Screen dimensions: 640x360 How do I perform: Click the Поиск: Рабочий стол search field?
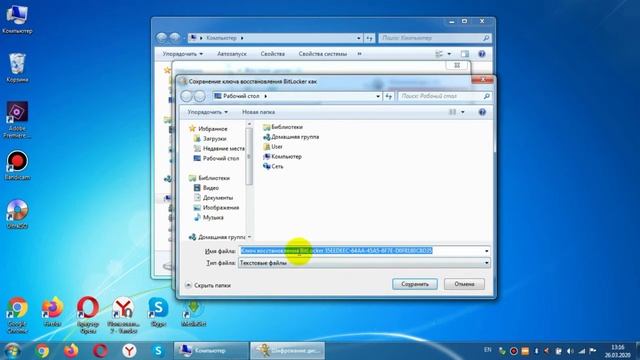click(444, 96)
